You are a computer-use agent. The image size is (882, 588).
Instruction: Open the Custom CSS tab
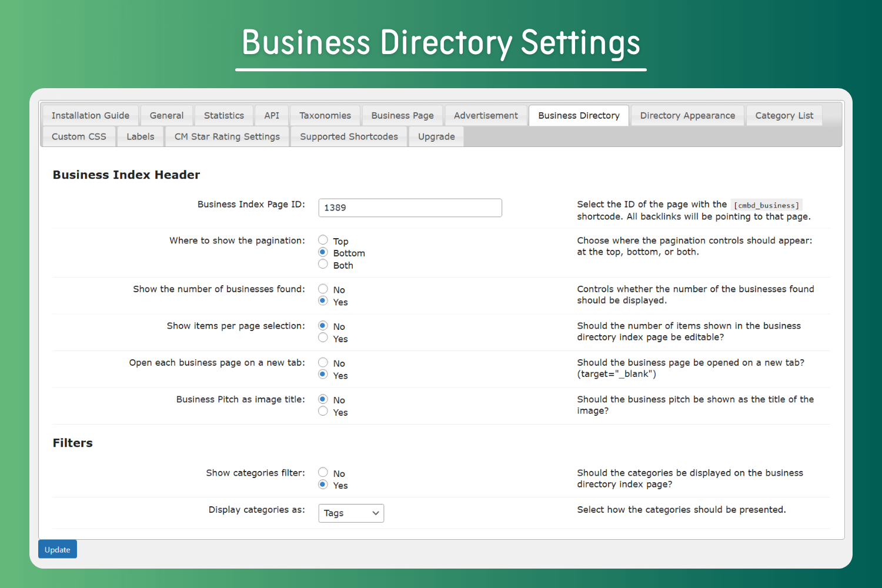(79, 136)
